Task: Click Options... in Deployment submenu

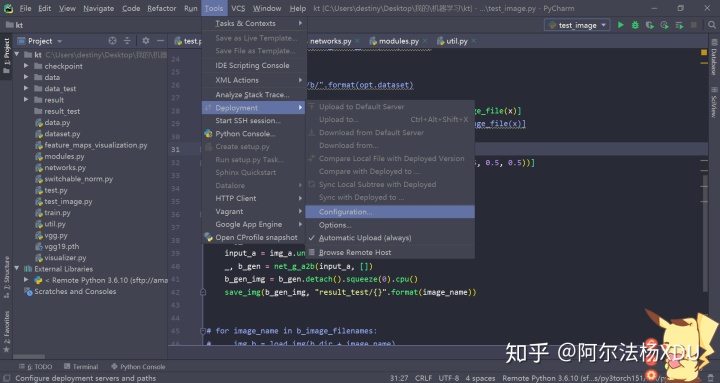Action: point(390,225)
